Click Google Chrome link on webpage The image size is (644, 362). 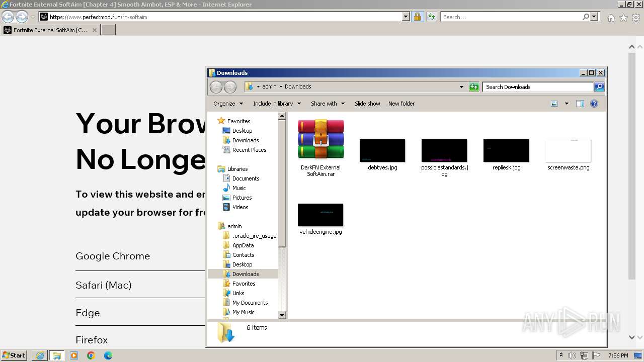[113, 256]
